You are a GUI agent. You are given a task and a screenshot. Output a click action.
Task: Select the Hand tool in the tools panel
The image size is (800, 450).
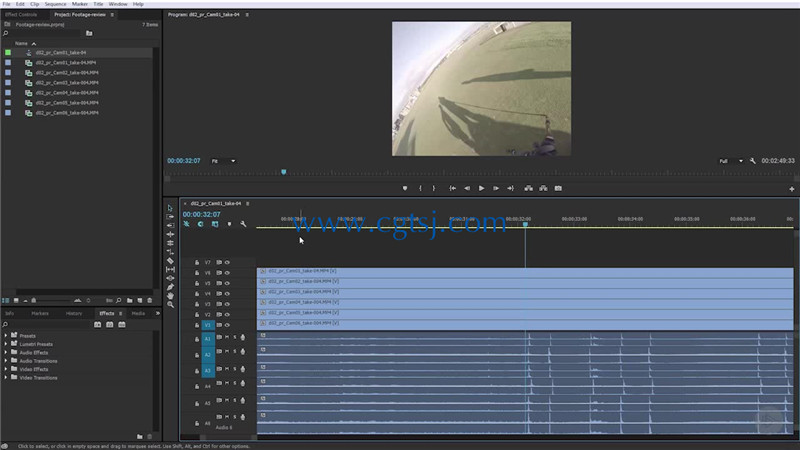pos(170,295)
